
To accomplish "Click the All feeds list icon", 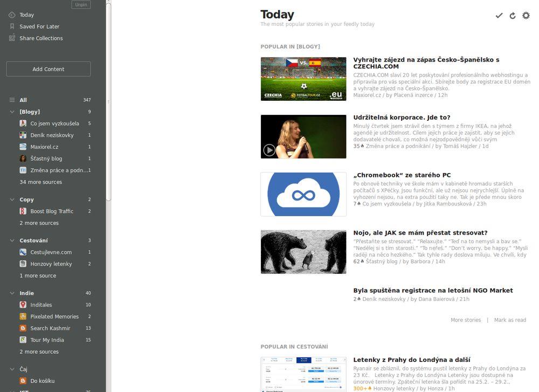I will point(12,100).
